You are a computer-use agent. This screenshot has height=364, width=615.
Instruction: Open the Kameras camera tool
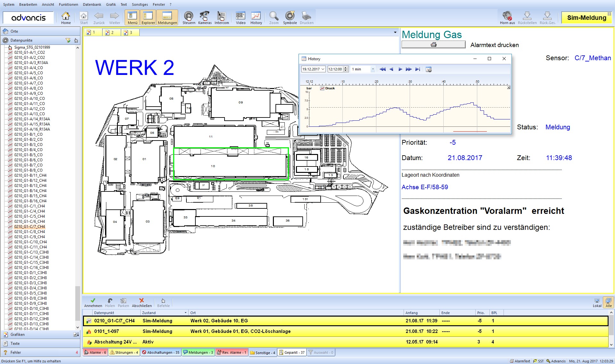[205, 18]
